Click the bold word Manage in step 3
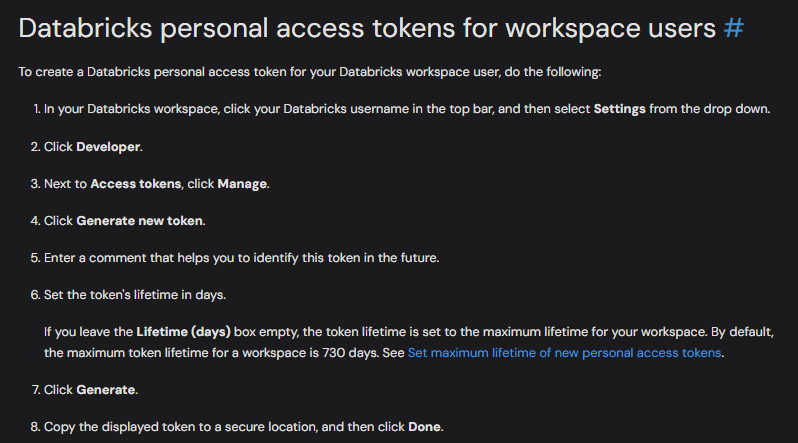Image resolution: width=798 pixels, height=443 pixels. click(x=243, y=183)
